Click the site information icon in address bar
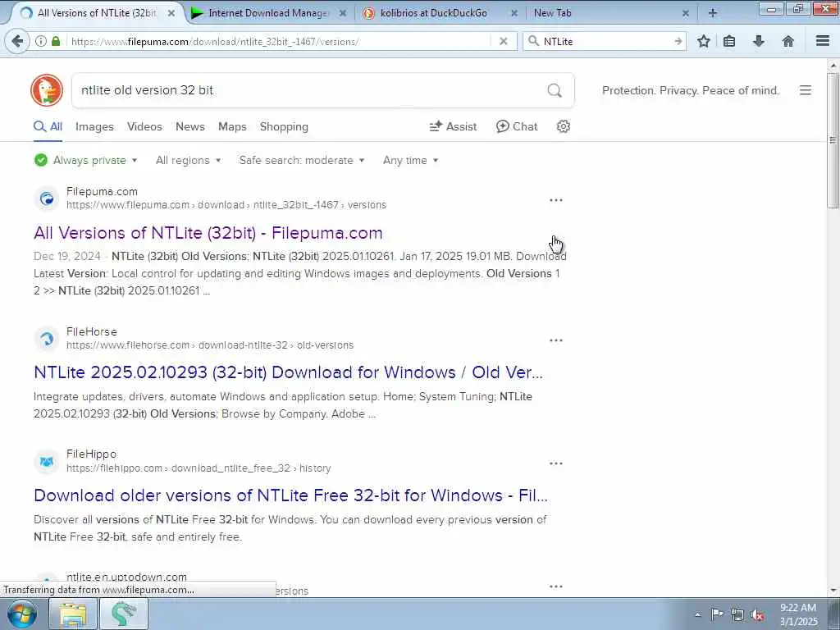 [40, 41]
